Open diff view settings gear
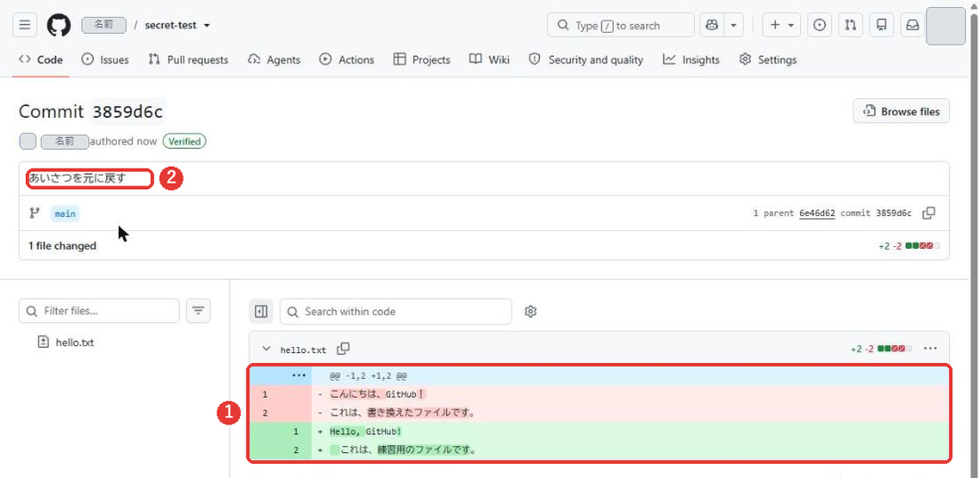The height and width of the screenshot is (478, 980). [x=531, y=311]
